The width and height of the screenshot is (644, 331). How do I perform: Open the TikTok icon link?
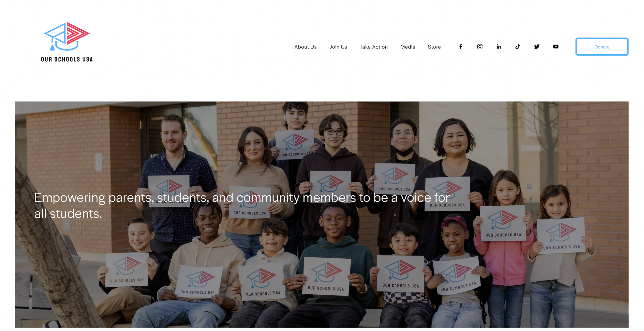click(x=518, y=47)
